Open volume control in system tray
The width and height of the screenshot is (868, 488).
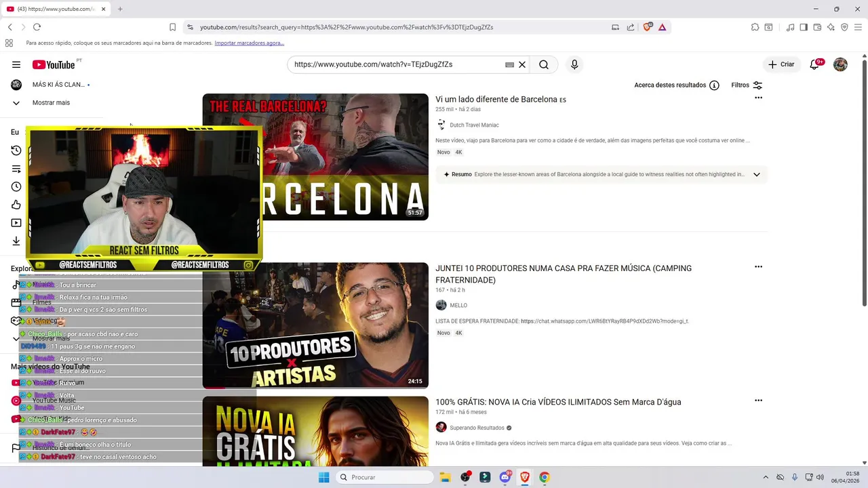[x=821, y=477]
